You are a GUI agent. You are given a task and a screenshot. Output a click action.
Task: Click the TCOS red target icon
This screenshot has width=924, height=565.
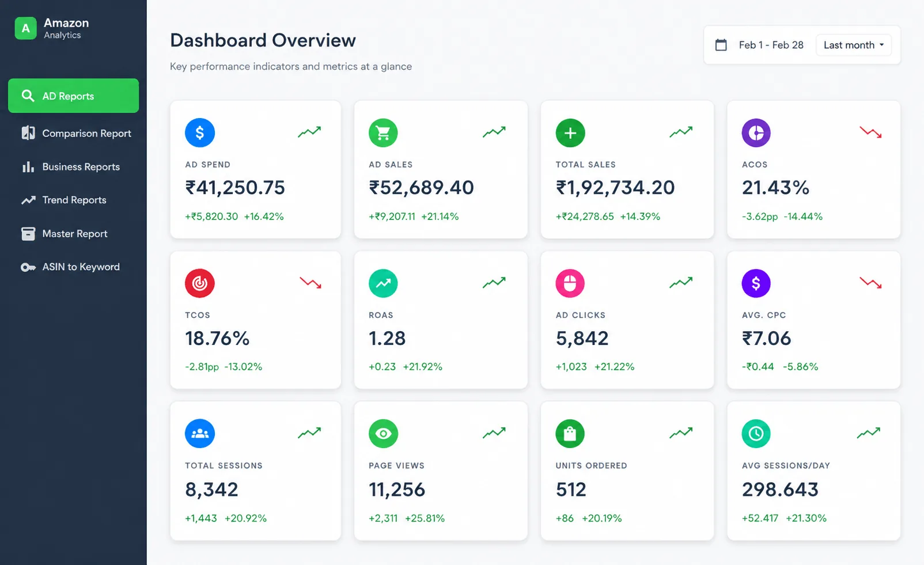200,283
